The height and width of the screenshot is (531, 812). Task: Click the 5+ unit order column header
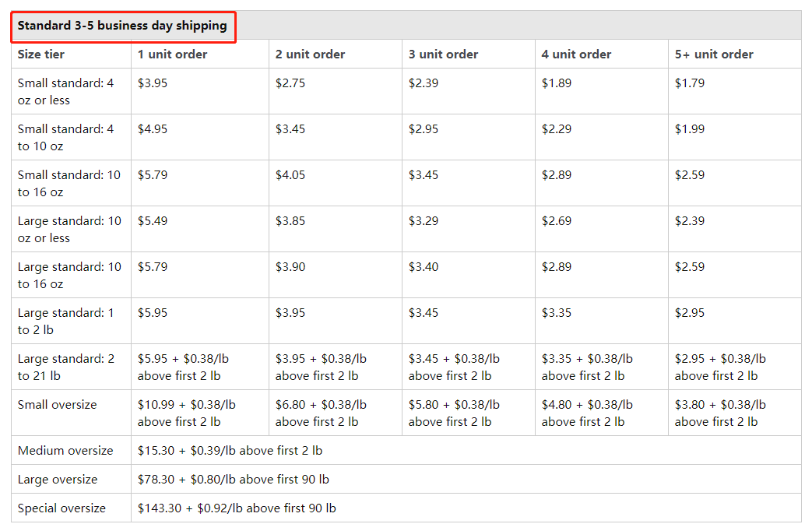coord(714,55)
